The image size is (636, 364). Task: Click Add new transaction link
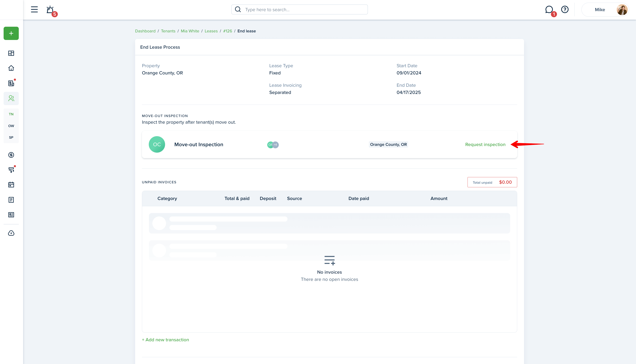point(165,340)
